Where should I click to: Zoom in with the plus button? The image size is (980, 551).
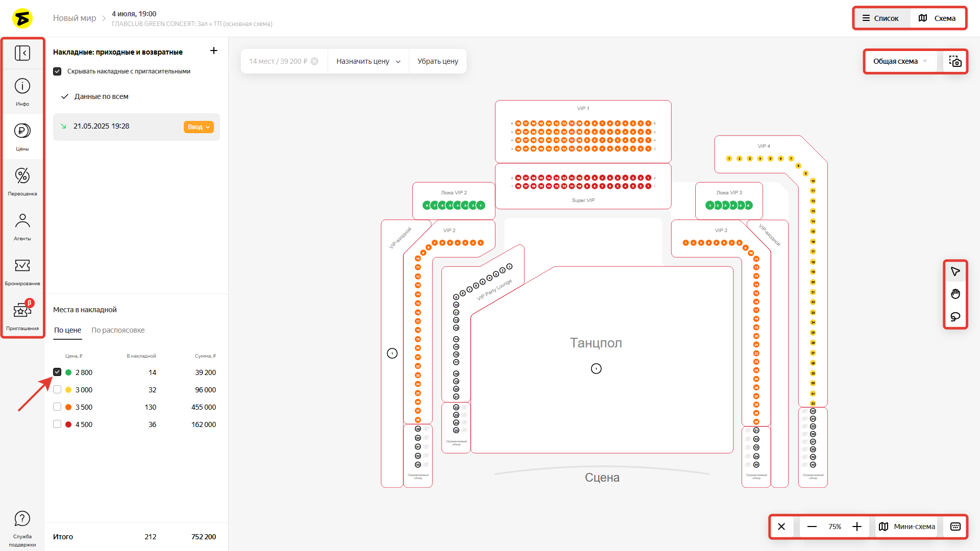857,527
